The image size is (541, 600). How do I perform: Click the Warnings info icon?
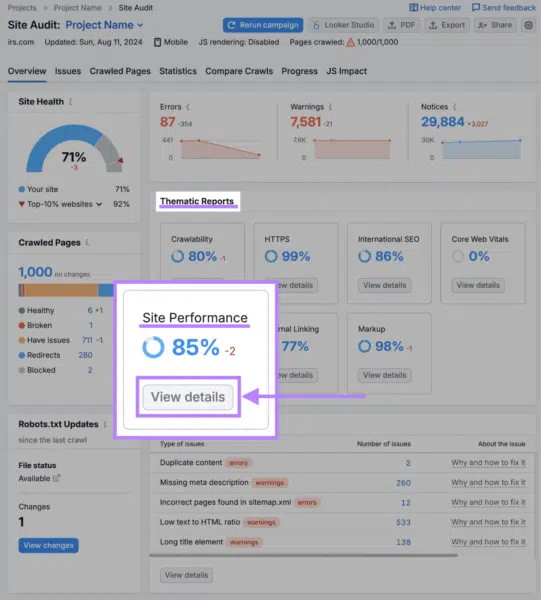tap(330, 107)
